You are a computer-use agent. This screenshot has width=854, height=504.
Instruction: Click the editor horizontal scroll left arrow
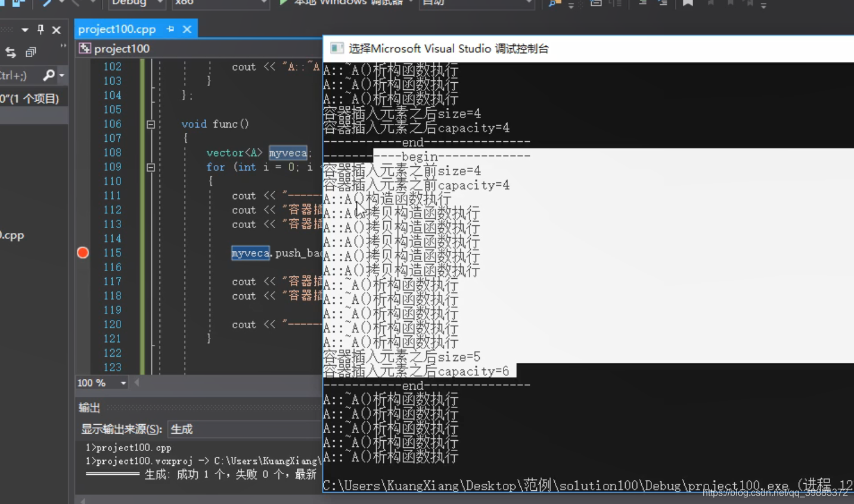click(136, 382)
